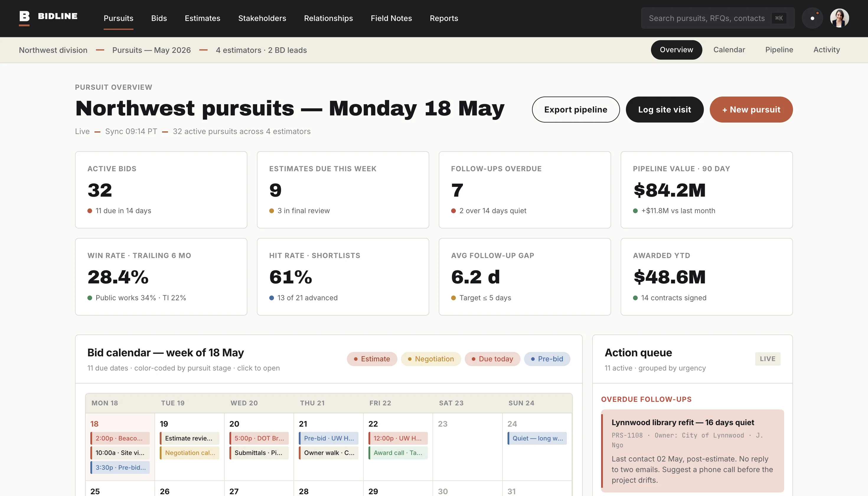This screenshot has height=496, width=868.
Task: Click the Pursuits — May 2026 breadcrumb
Action: [151, 50]
